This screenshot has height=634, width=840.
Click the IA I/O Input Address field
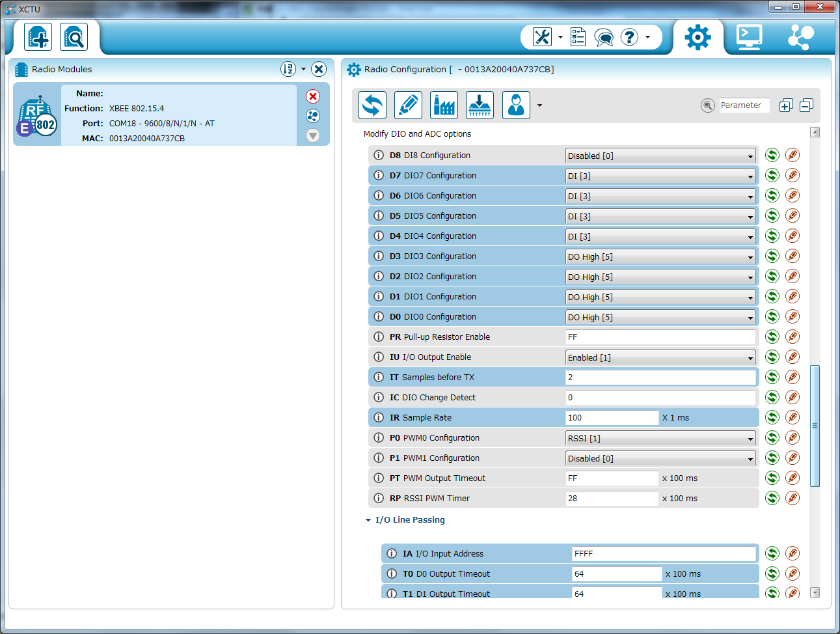click(x=664, y=554)
